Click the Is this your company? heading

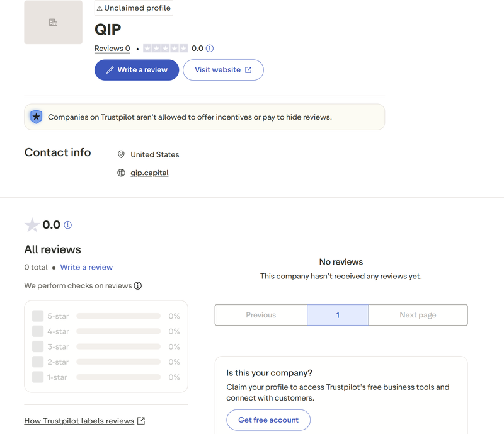pyautogui.click(x=270, y=373)
